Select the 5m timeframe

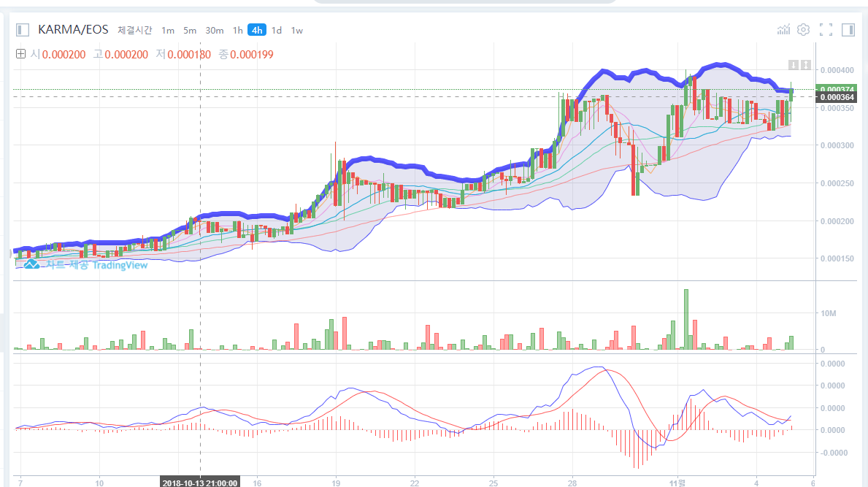tap(190, 31)
